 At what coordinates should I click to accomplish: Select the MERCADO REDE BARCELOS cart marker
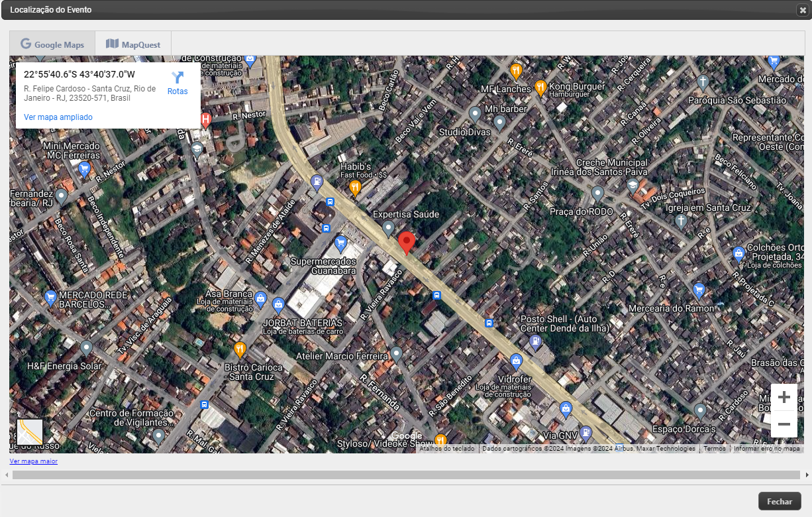[50, 298]
